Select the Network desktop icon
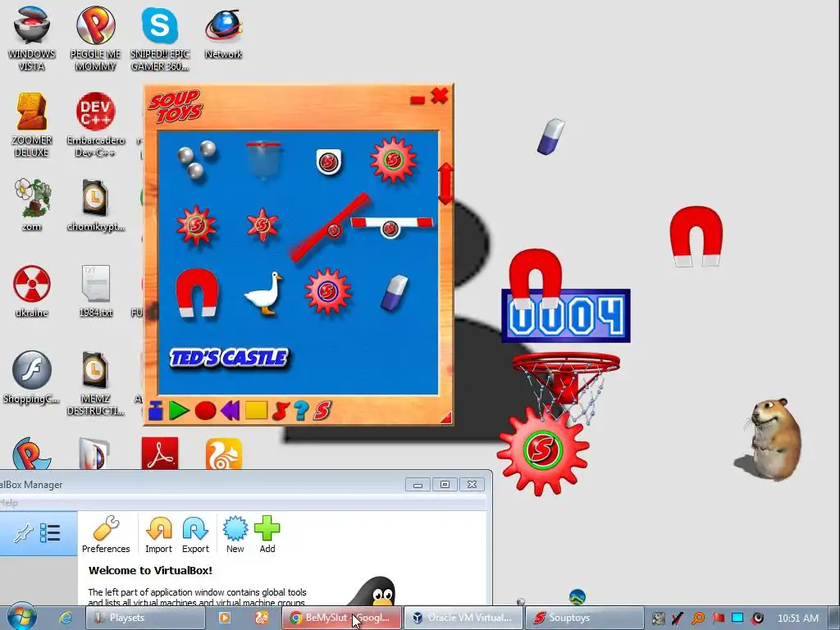 point(223,33)
